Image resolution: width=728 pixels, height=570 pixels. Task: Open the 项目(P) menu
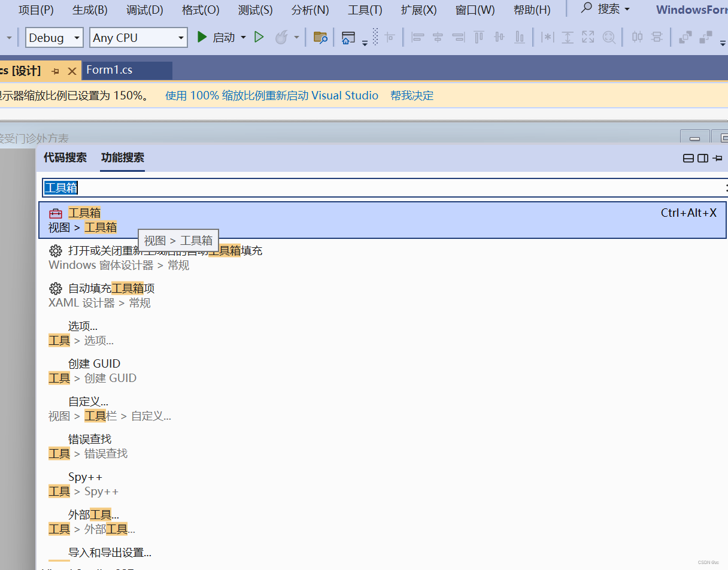tap(36, 10)
